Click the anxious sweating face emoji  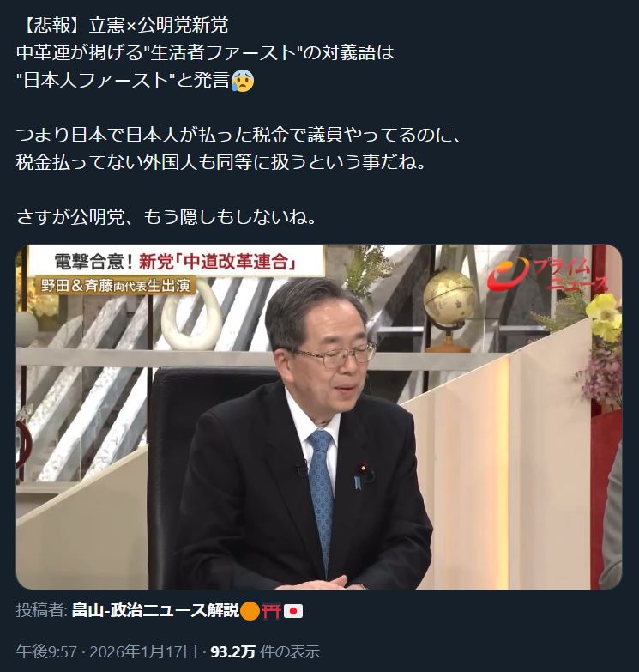pyautogui.click(x=243, y=81)
